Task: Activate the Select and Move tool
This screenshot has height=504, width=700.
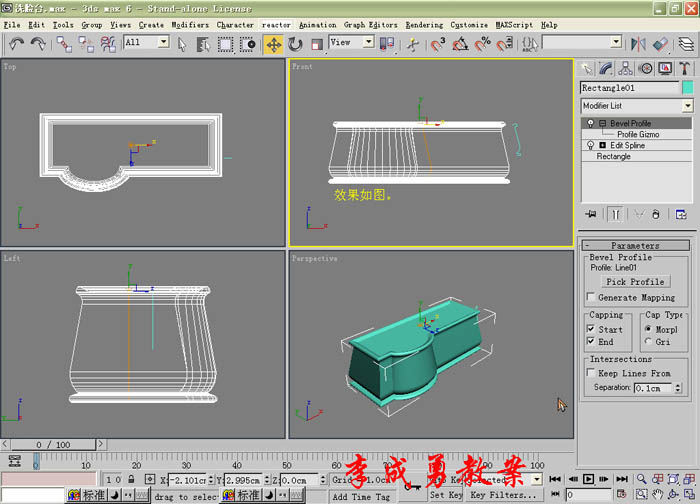Action: pyautogui.click(x=273, y=45)
